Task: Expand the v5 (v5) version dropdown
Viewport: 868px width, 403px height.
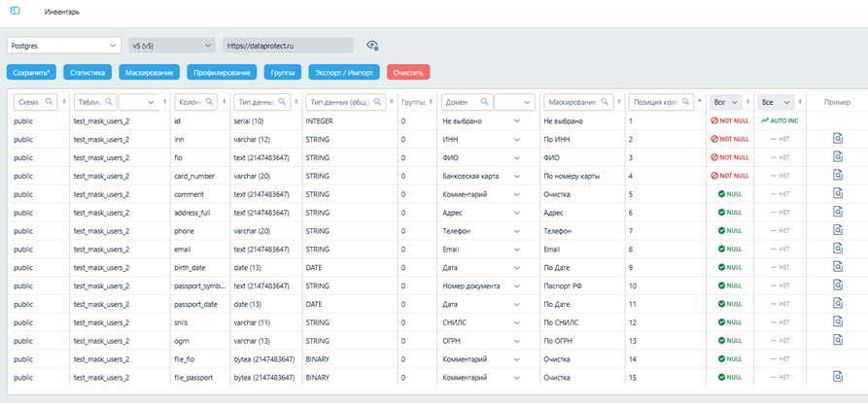Action: click(172, 45)
